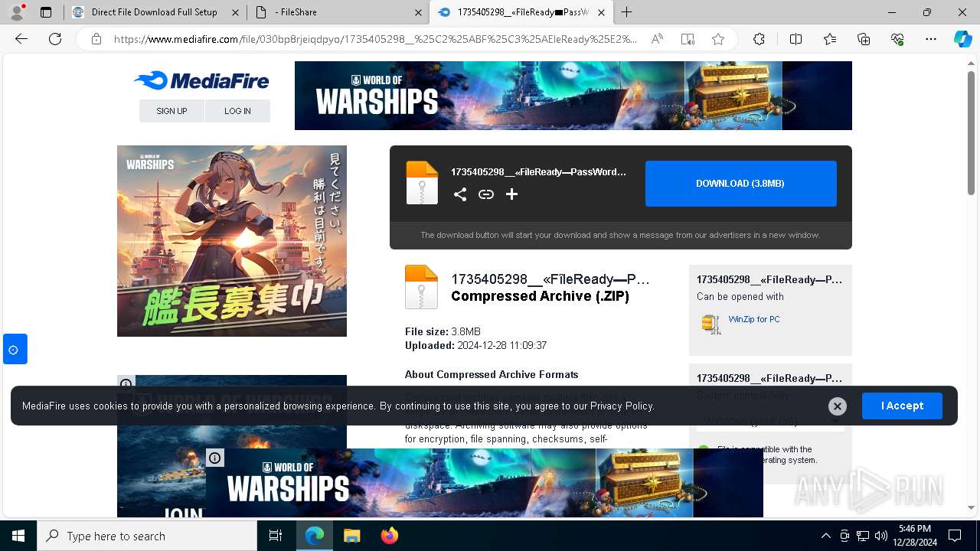This screenshot has height=551, width=980.
Task: Click scrollbar down arrow
Action: [972, 507]
